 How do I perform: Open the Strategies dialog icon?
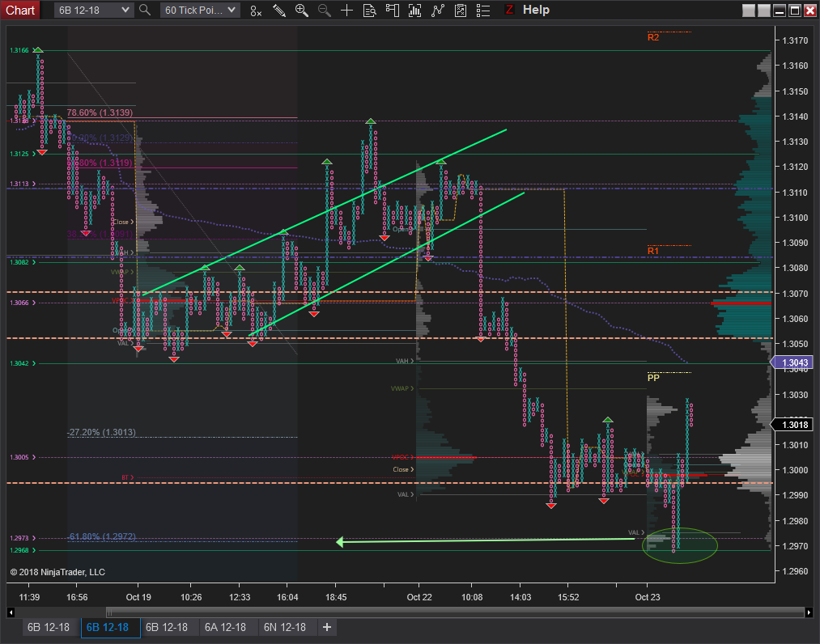click(438, 11)
